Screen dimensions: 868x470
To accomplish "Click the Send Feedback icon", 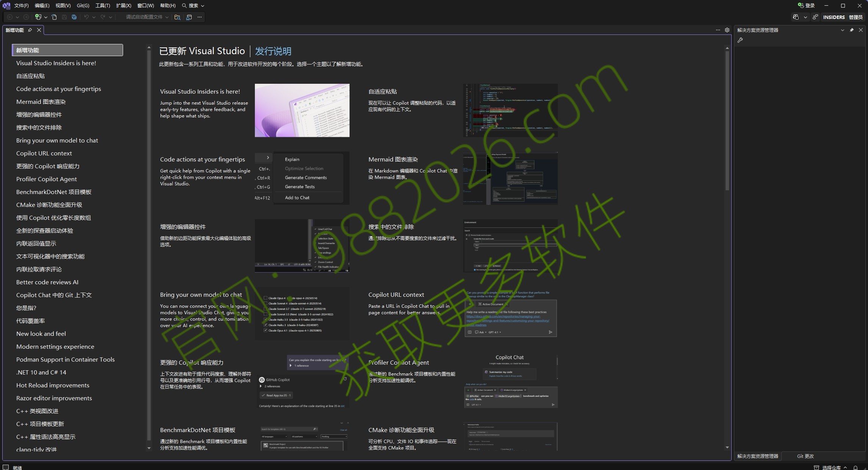I will pyautogui.click(x=815, y=17).
